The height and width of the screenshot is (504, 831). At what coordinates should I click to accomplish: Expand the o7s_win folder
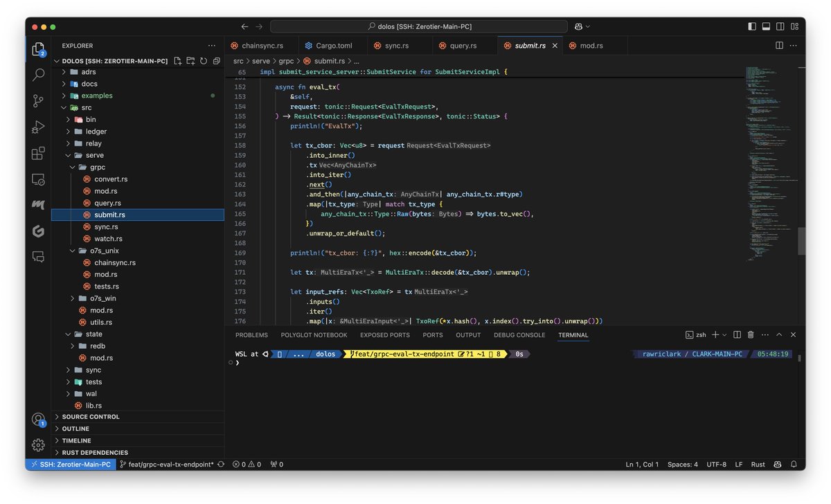pos(138,298)
